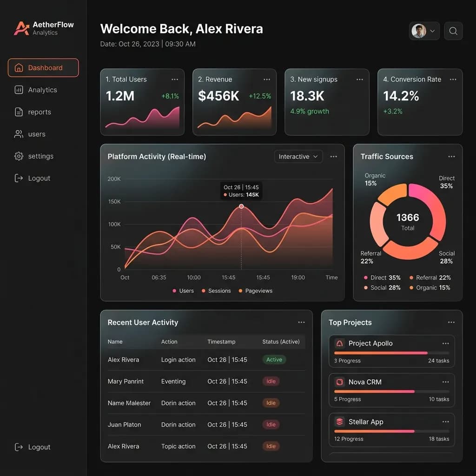This screenshot has width=476, height=476.
Task: Click the Project Apollo progress bar
Action: pyautogui.click(x=391, y=353)
